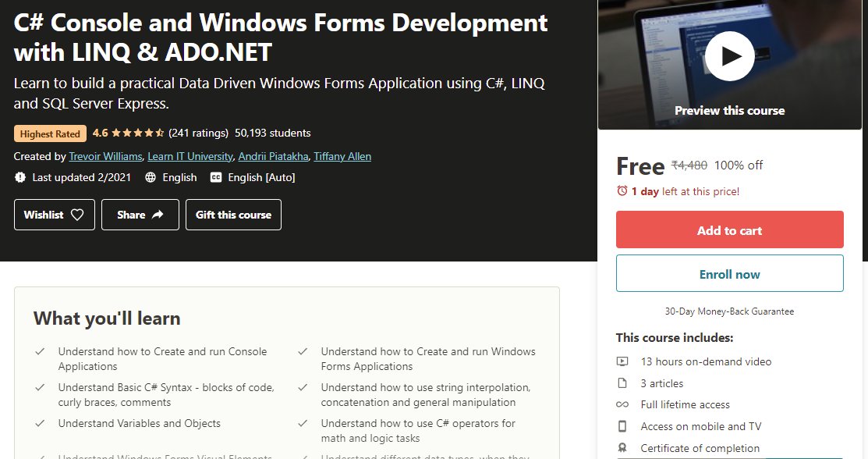Image resolution: width=868 pixels, height=459 pixels.
Task: Click checkmark beside Understand Variables and Objects
Action: (40, 423)
